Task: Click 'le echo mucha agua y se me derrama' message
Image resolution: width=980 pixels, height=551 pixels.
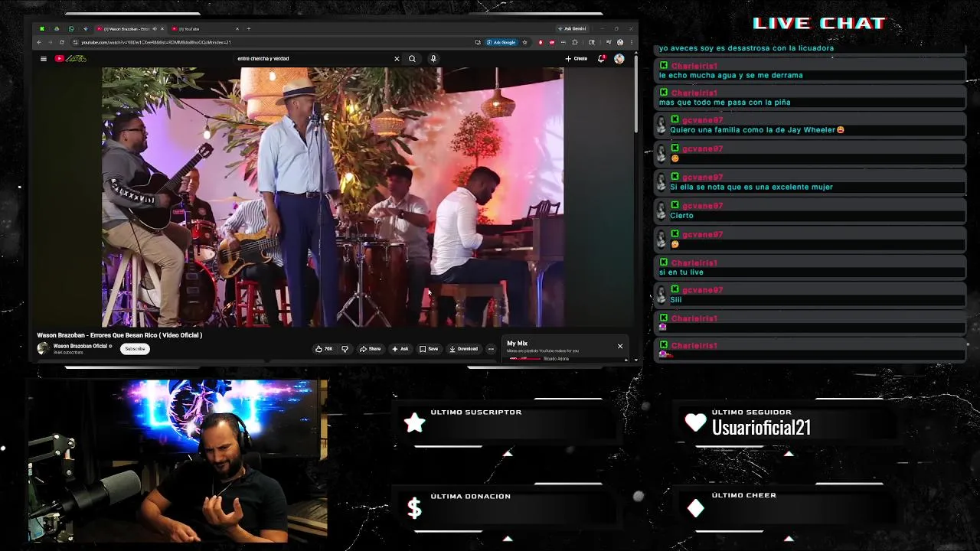Action: coord(730,76)
